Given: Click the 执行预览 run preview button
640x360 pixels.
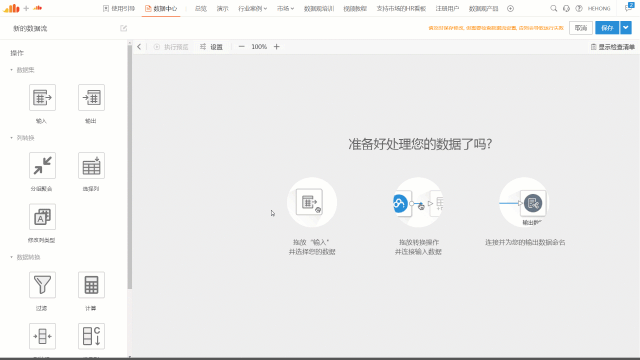Looking at the screenshot, I should pos(171,47).
